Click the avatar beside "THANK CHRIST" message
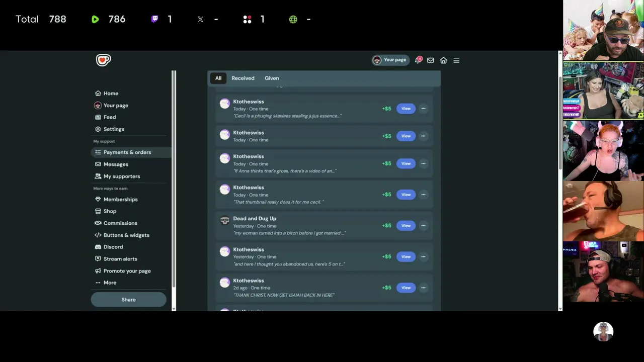 (225, 283)
